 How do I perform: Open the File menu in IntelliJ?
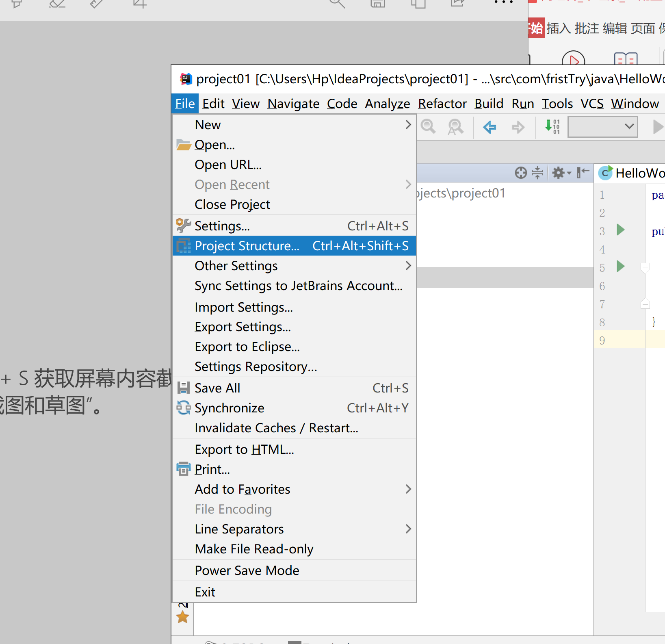click(185, 104)
